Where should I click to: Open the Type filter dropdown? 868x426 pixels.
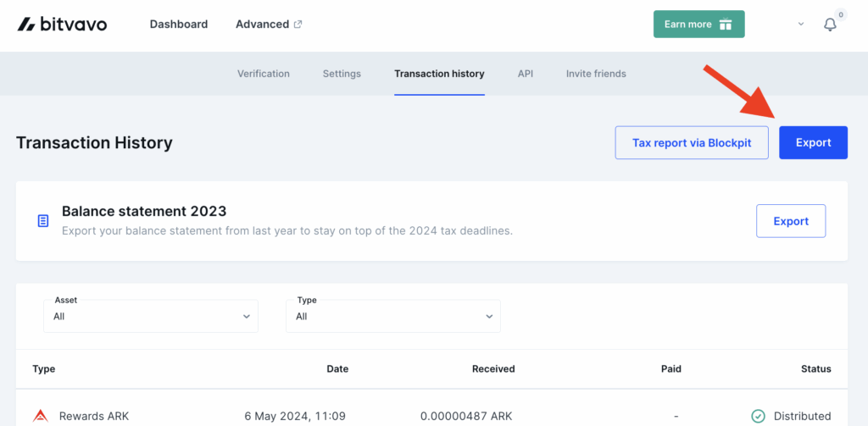click(x=393, y=316)
